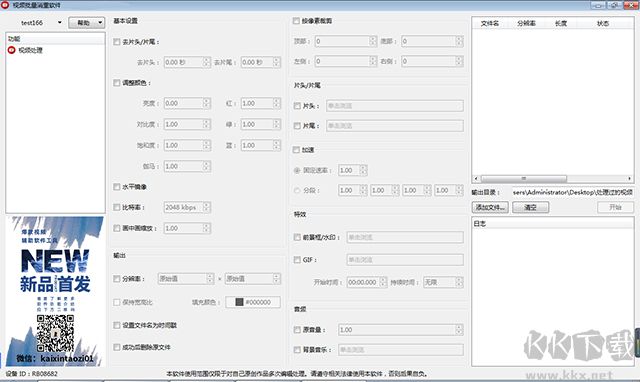Toggle the 水平镜像 checkbox
The width and height of the screenshot is (640, 382).
tap(117, 187)
